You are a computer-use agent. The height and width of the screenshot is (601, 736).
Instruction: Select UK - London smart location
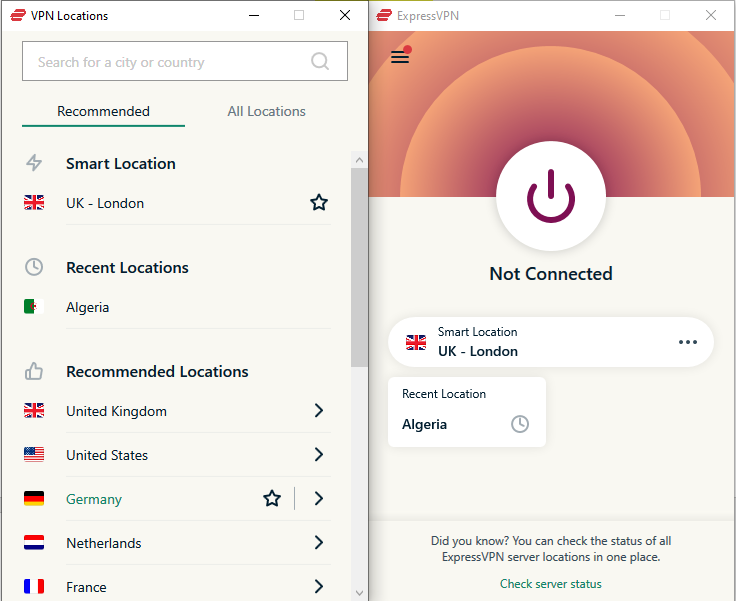(x=105, y=203)
